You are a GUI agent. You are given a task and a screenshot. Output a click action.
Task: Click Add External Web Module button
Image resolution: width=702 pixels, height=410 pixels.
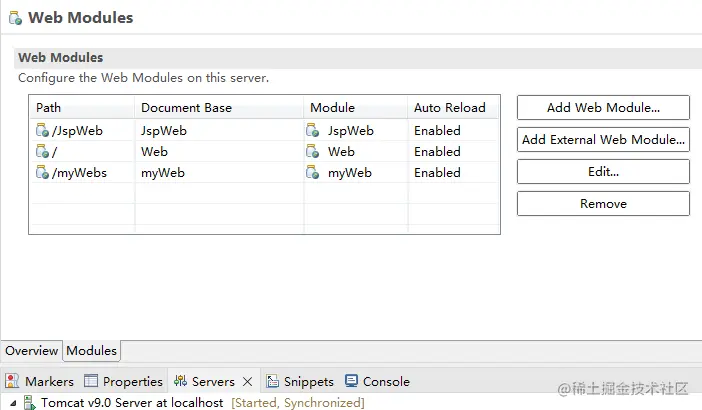[x=603, y=139]
